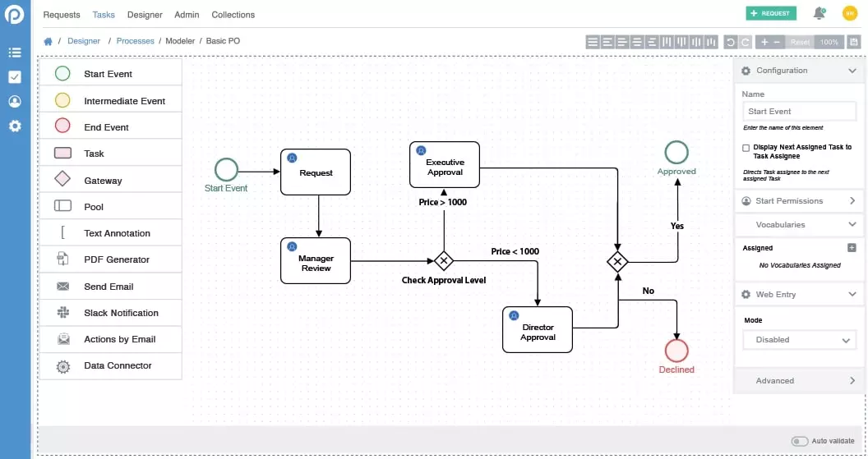Open the Admin menu
The height and width of the screenshot is (459, 868).
[x=187, y=15]
